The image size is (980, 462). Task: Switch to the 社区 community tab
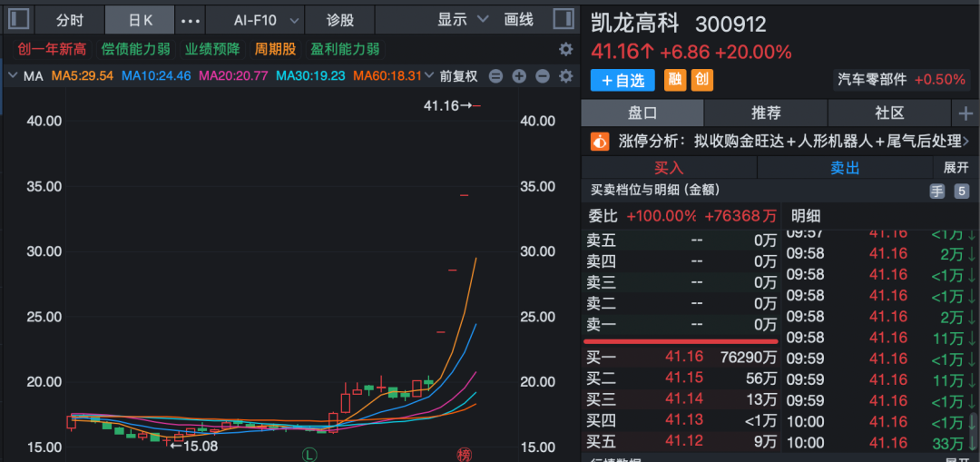coord(888,113)
